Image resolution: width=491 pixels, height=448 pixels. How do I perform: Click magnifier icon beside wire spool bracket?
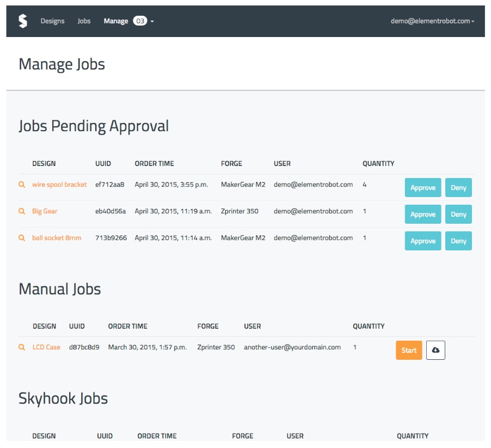tap(22, 185)
